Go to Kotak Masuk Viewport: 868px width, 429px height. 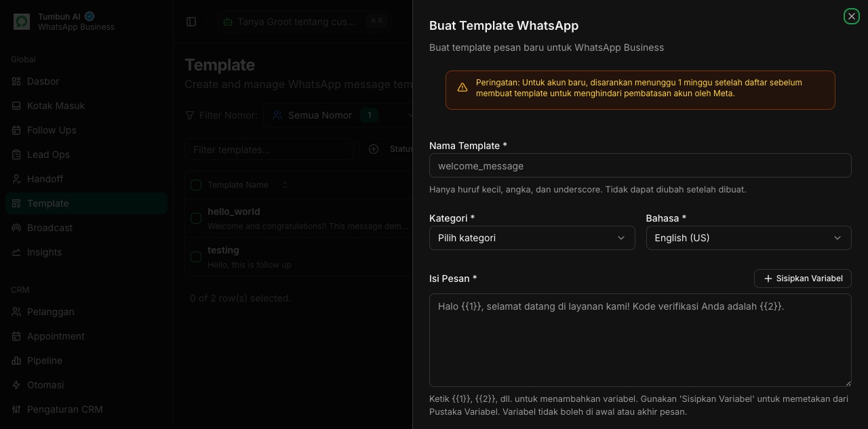pyautogui.click(x=86, y=106)
